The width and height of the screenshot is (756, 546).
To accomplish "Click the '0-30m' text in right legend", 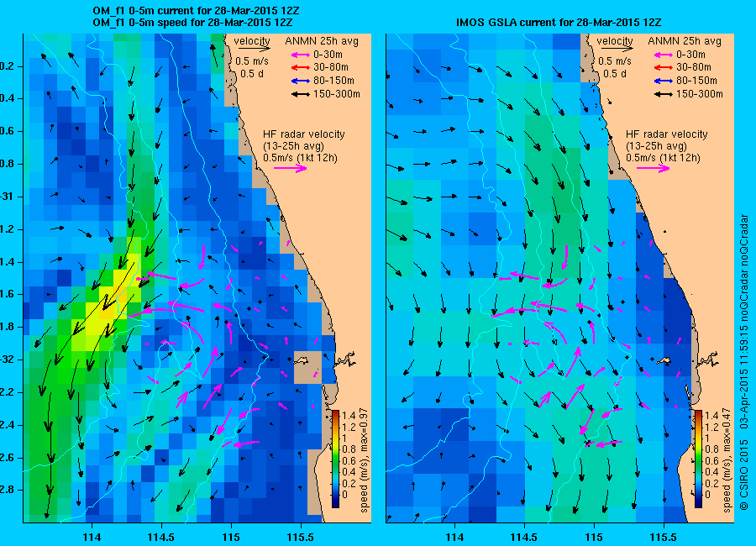I will pyautogui.click(x=690, y=55).
